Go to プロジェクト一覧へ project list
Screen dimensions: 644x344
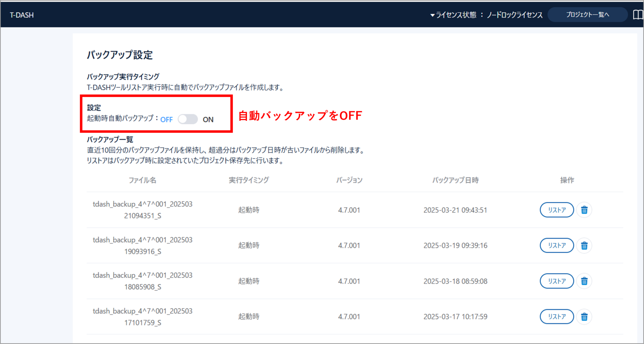point(587,15)
